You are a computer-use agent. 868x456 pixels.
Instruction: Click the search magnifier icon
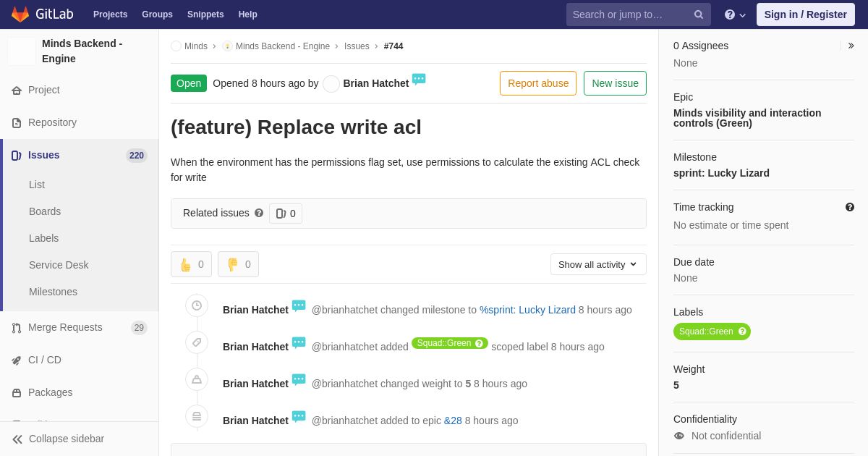click(699, 14)
